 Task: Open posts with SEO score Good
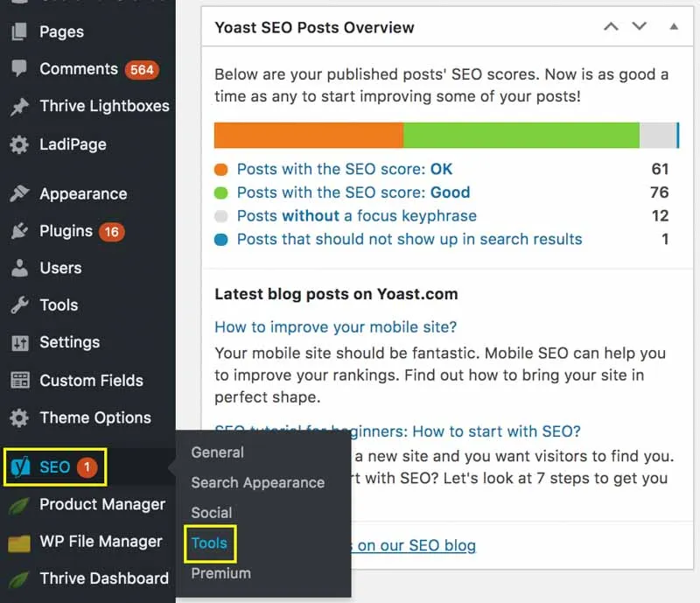(x=353, y=193)
